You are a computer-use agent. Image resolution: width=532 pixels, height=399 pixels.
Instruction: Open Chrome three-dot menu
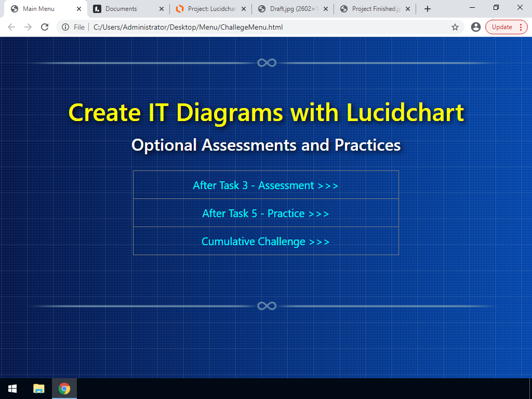[x=521, y=27]
